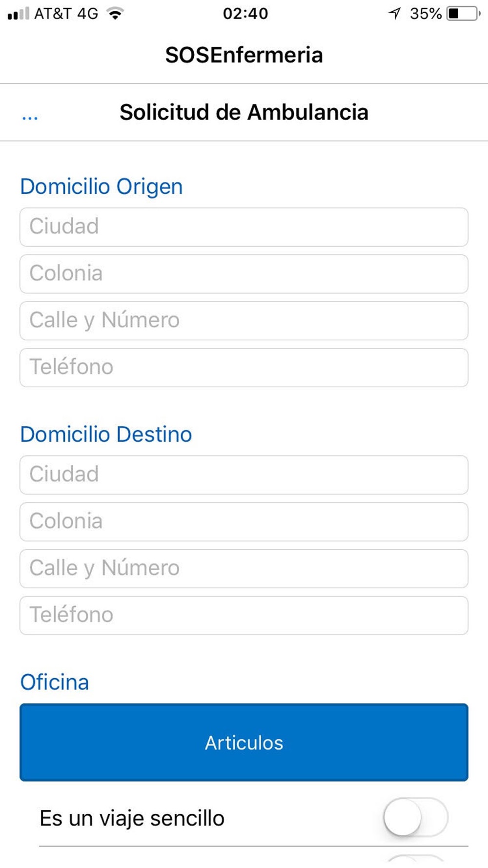Toggle the 'Es un viaje sencillo' switch
The width and height of the screenshot is (488, 868).
point(415,817)
